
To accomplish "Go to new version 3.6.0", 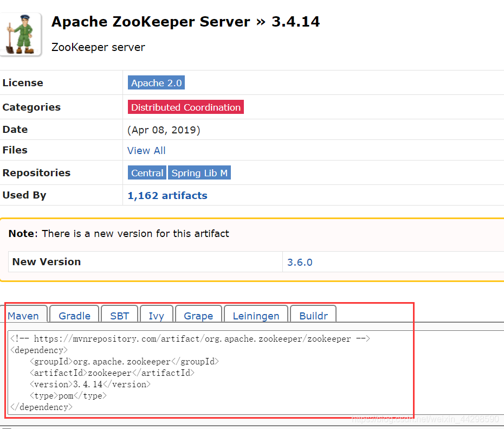I will [300, 262].
